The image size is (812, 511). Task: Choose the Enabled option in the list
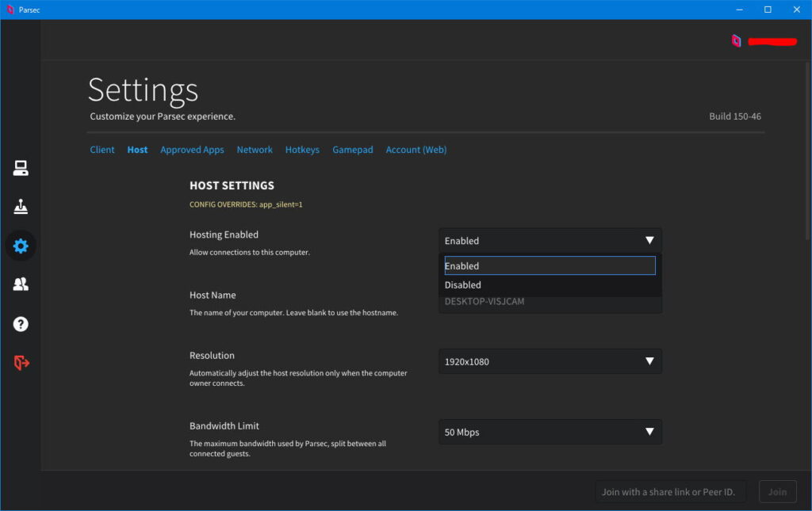[550, 266]
